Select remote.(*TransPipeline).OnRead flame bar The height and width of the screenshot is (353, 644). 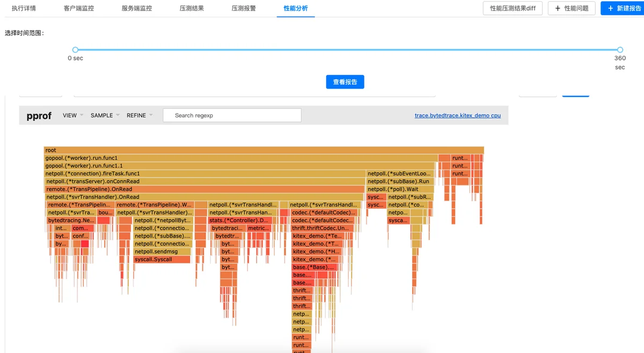[204, 189]
